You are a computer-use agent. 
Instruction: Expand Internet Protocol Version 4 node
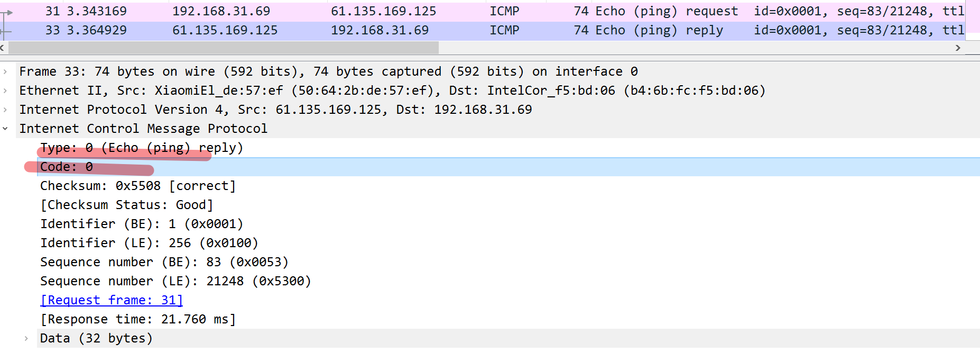coord(5,110)
